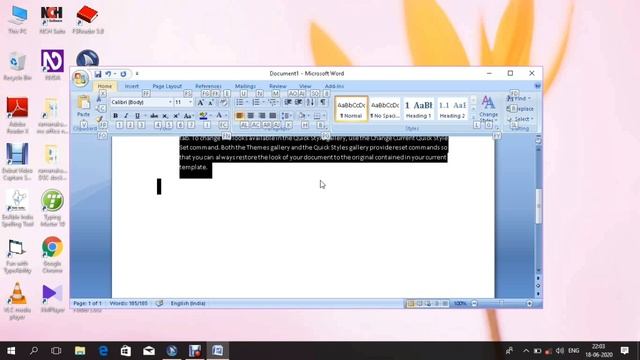
Task: Launch Microsoft Edge from the taskbar
Action: [103, 351]
